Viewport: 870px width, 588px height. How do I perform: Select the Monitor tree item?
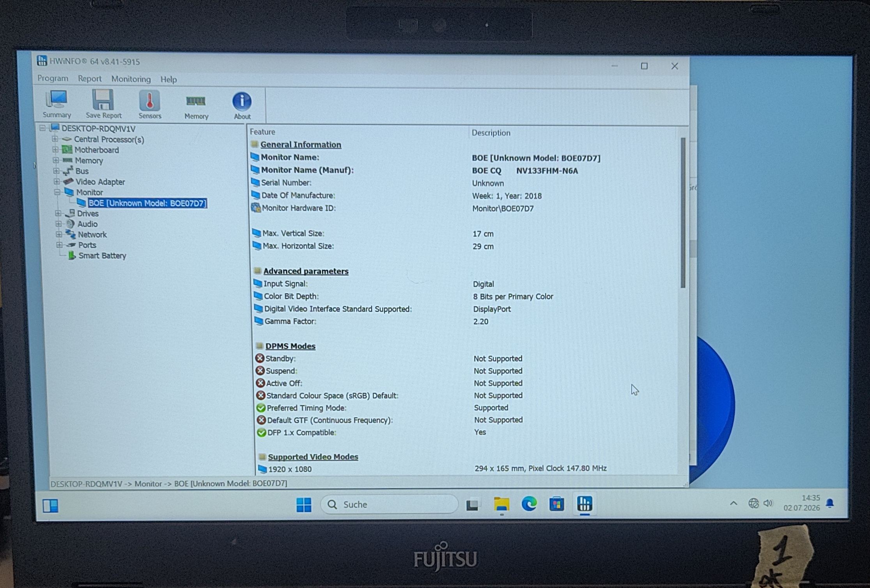(x=90, y=192)
